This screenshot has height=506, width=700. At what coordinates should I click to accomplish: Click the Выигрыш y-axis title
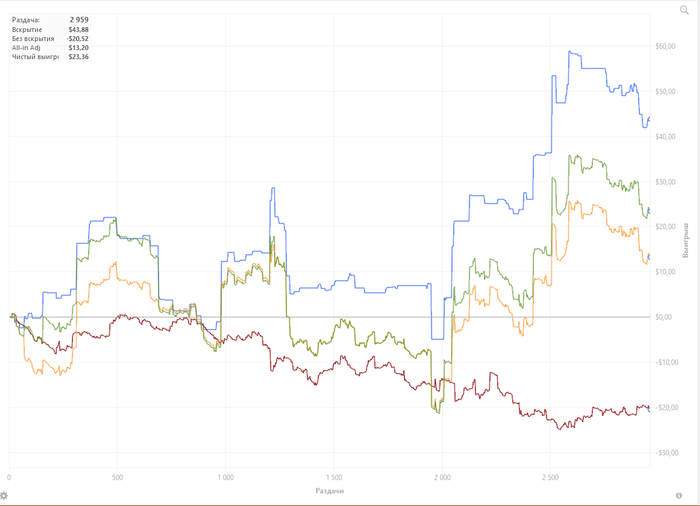tap(686, 241)
